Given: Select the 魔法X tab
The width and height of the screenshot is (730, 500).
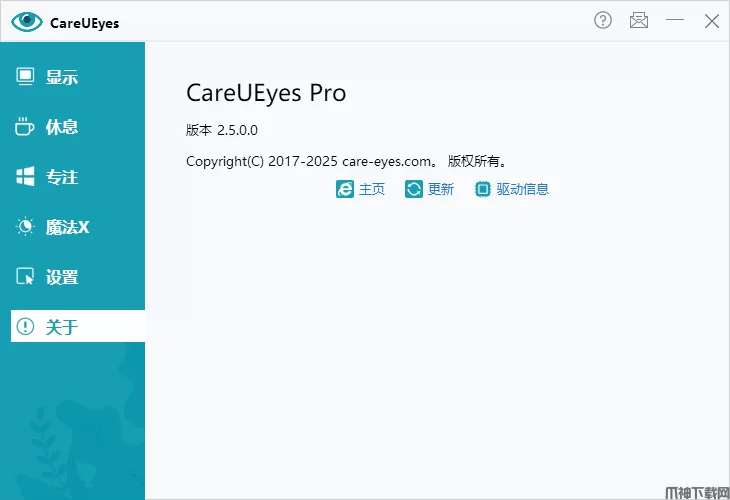Looking at the screenshot, I should [73, 227].
